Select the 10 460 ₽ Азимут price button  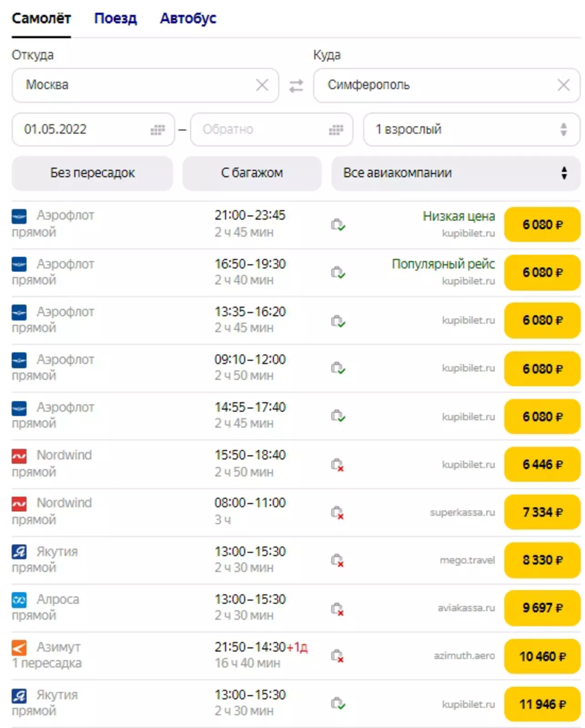pos(542,657)
